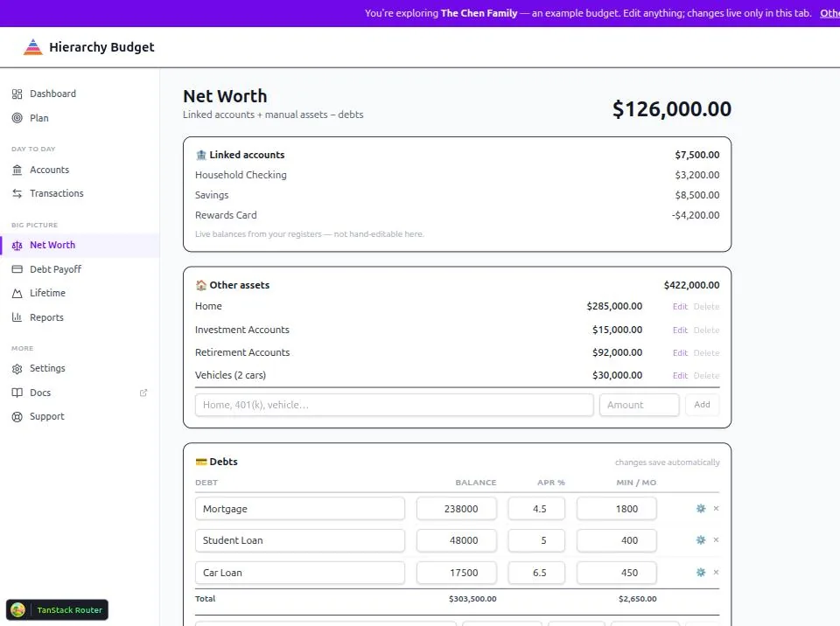Click the Other assets total $422,000.00
Screen dimensions: 840x626
[691, 285]
